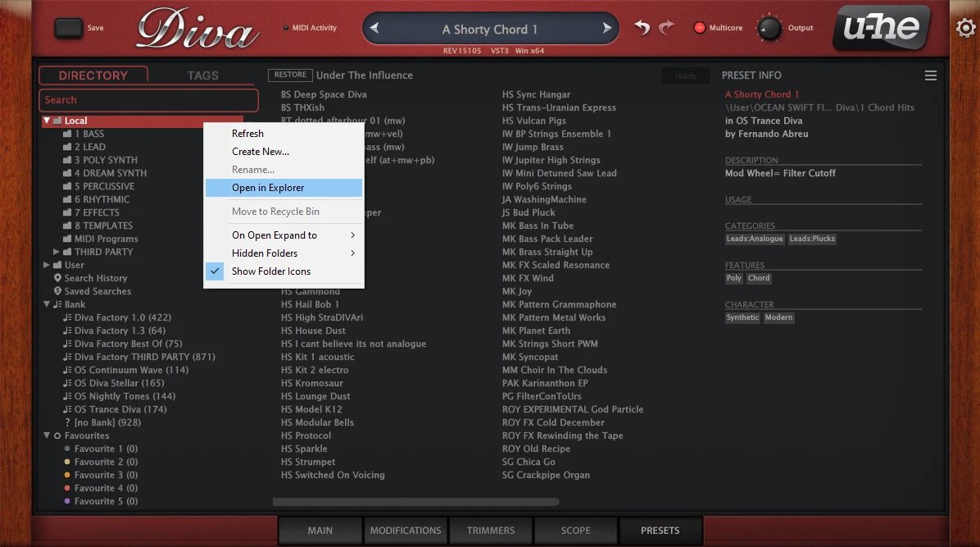The height and width of the screenshot is (547, 980).
Task: Click the redo arrow icon
Action: [x=666, y=28]
